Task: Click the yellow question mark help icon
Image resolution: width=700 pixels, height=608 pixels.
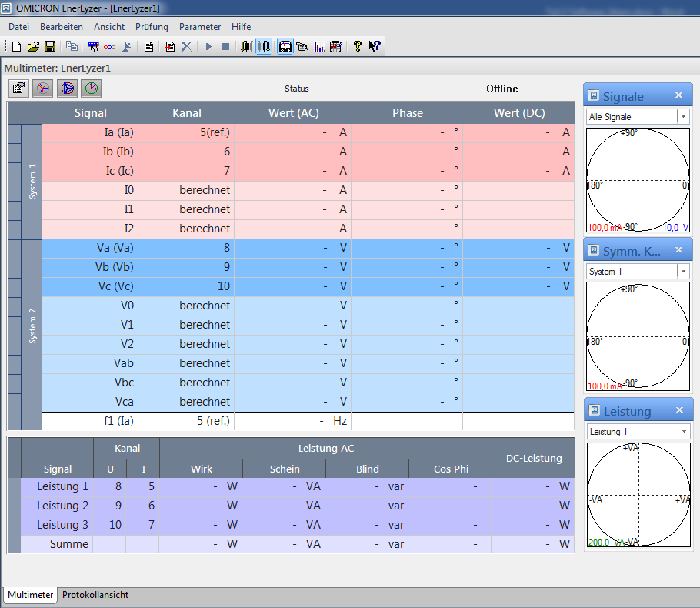Action: pos(357,46)
